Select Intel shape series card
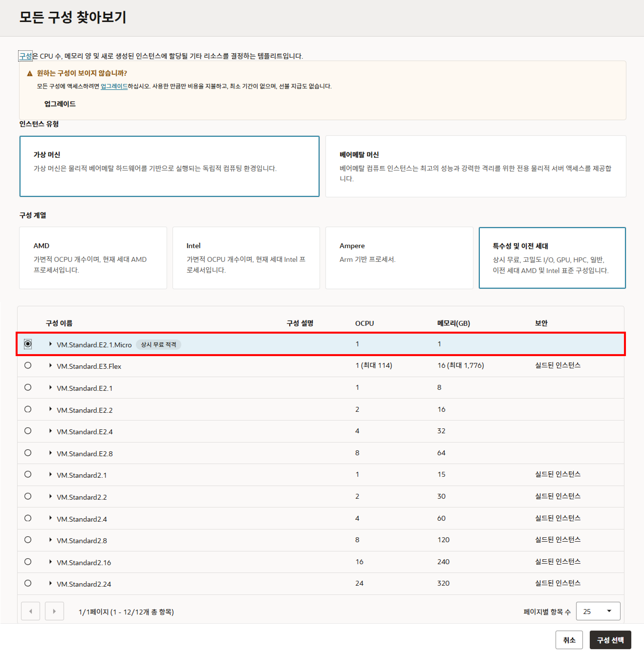 [x=246, y=258]
